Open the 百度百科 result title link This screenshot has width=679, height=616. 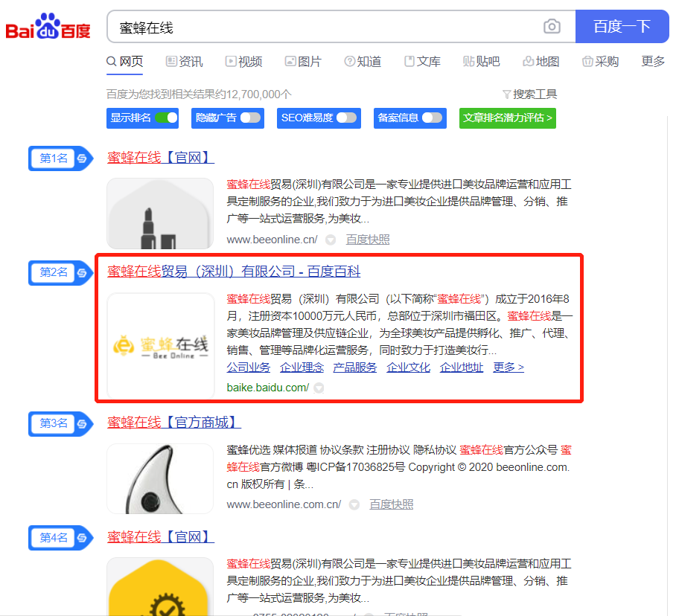234,272
